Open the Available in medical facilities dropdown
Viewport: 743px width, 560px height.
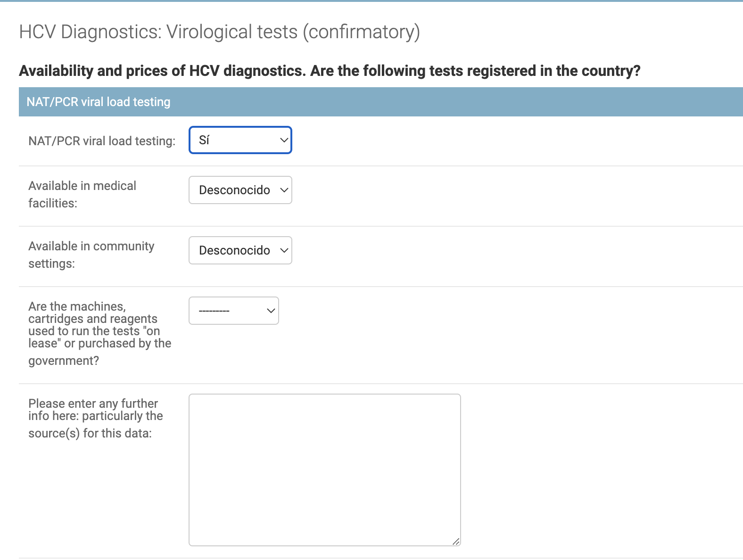(x=240, y=190)
